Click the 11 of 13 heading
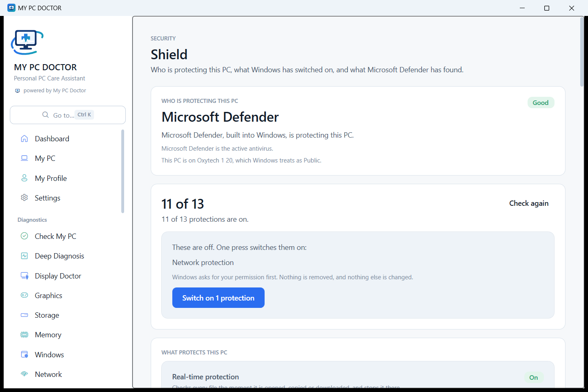The image size is (588, 392). tap(183, 204)
